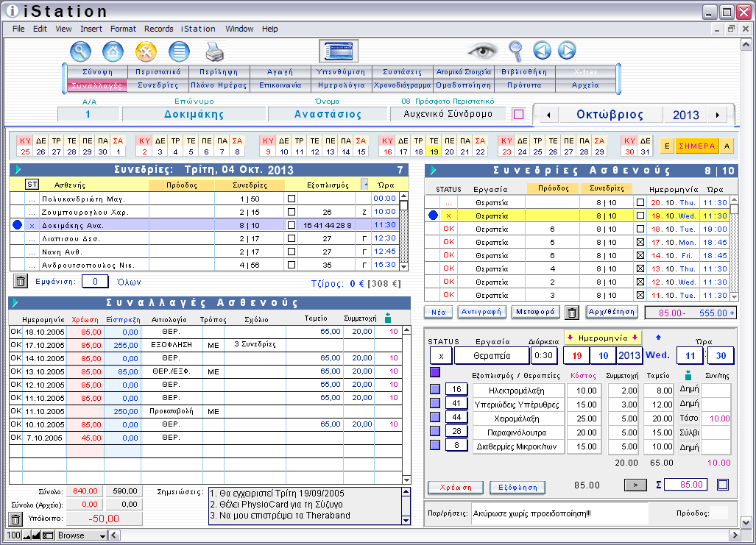Switch to the Ημερολόγια tab

coord(342,85)
